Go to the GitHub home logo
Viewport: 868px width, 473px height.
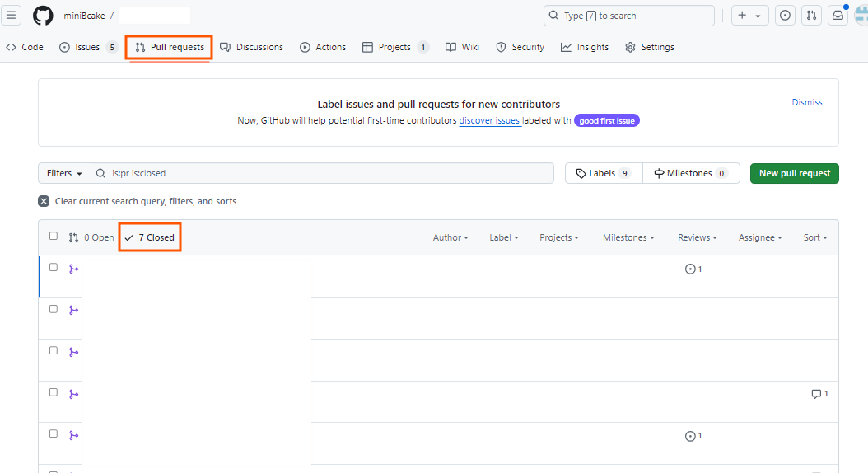43,16
